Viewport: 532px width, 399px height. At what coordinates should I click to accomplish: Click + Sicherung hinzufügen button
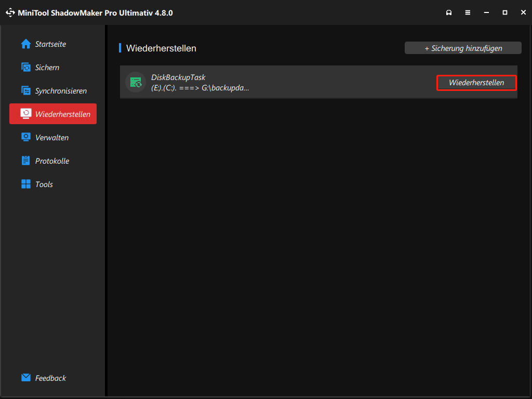(x=463, y=48)
